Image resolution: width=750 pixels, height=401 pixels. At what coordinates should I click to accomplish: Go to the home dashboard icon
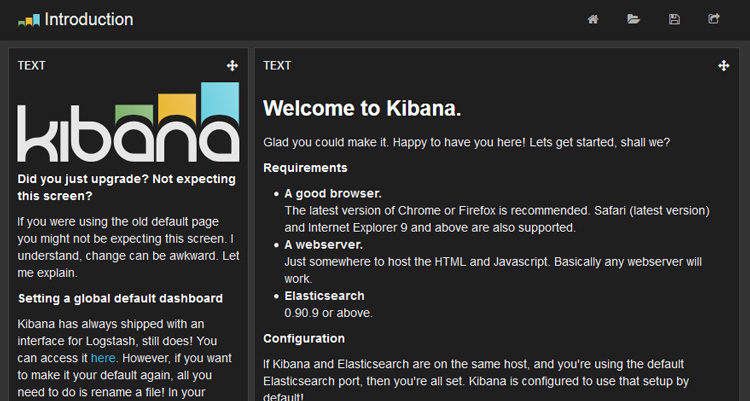click(x=593, y=19)
